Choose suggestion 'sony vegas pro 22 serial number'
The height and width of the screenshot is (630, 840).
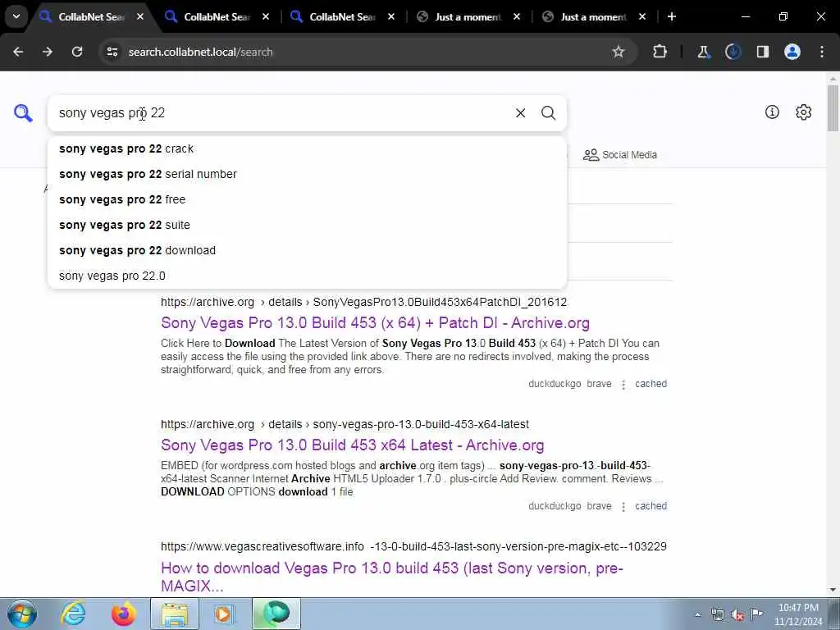coord(307,174)
